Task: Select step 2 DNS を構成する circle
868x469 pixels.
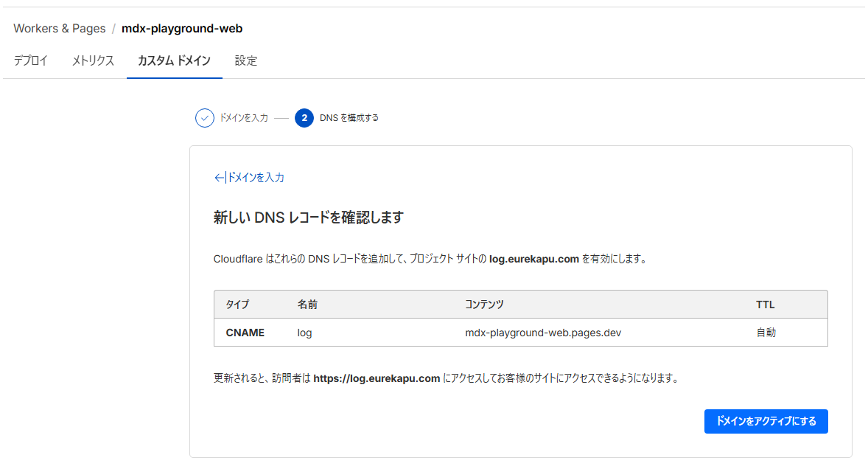Action: click(305, 118)
